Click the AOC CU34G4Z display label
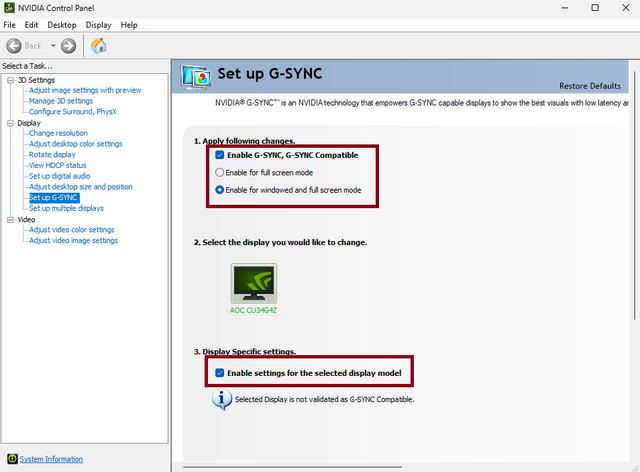 tap(253, 310)
